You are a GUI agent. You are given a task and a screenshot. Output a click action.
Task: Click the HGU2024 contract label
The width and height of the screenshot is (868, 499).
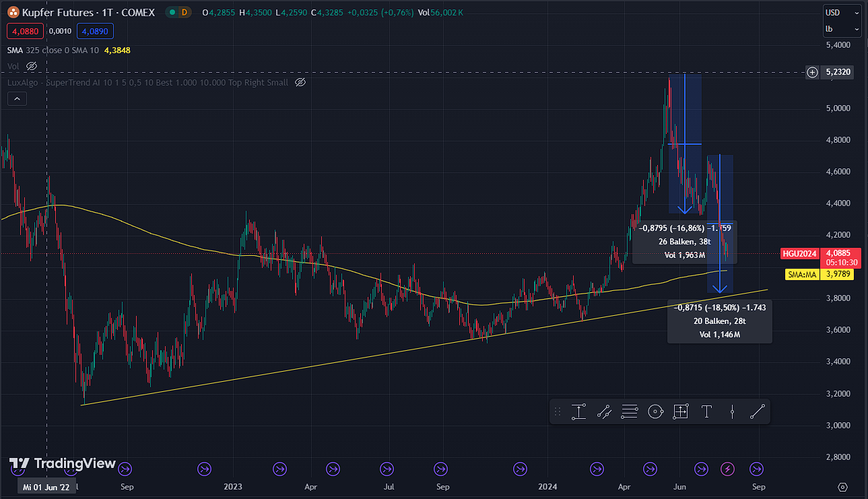pos(800,254)
